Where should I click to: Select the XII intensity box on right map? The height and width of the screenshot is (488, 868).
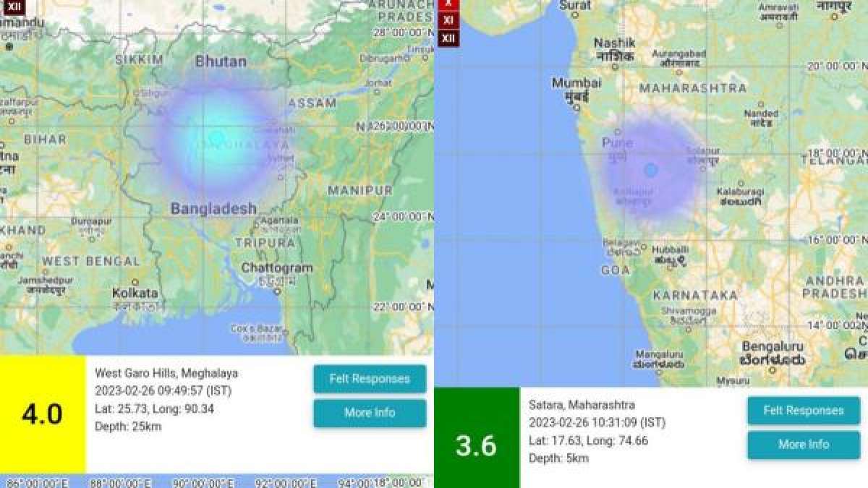(x=448, y=38)
